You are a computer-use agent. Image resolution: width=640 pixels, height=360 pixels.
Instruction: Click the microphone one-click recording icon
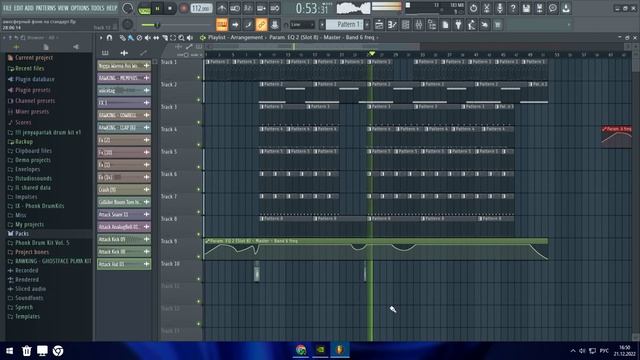[x=500, y=8]
